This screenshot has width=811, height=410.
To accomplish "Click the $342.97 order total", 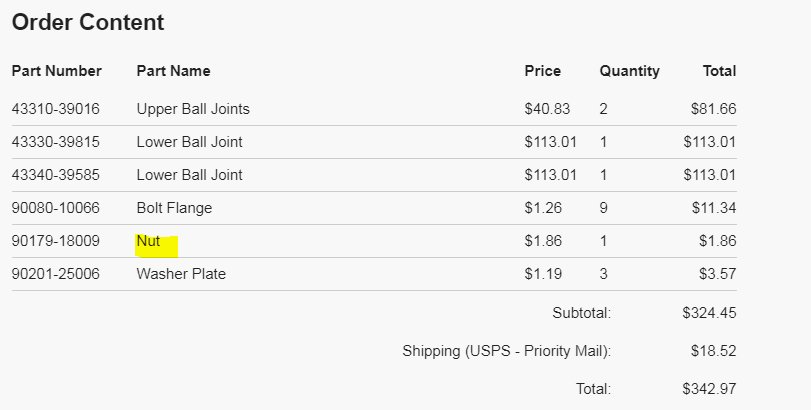I will (709, 389).
